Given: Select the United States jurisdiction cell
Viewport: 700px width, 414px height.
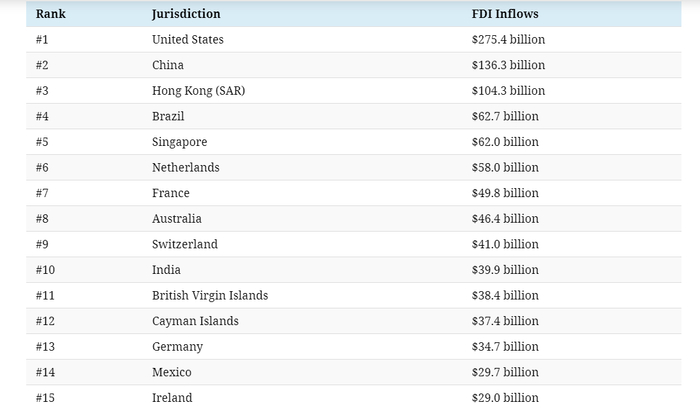Looking at the screenshot, I should click(x=188, y=40).
